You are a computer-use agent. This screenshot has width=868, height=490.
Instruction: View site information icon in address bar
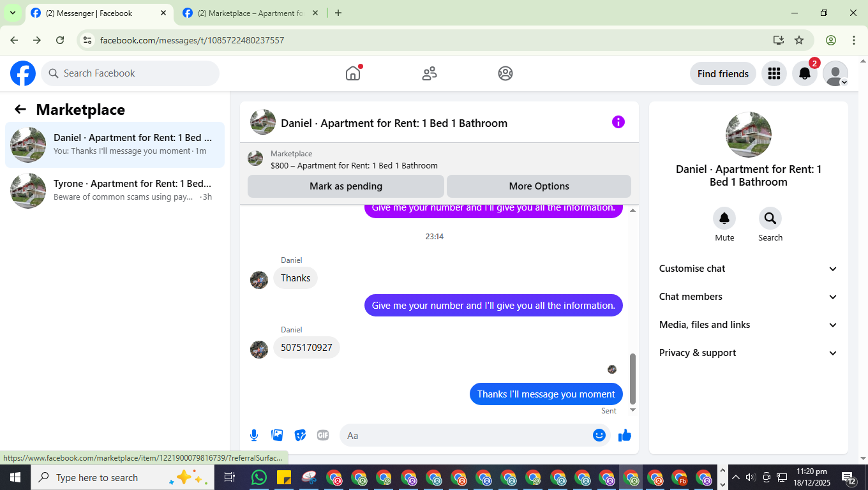(88, 40)
